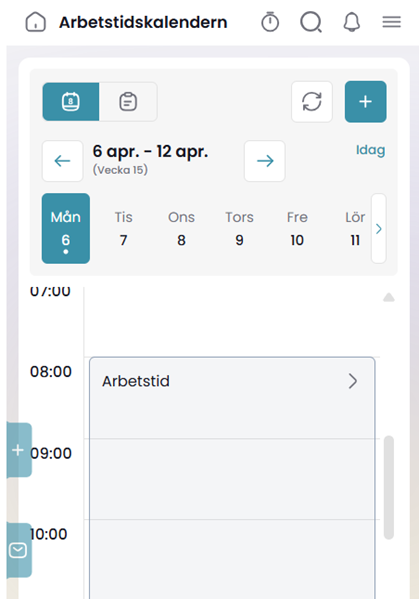Open the hamburger menu
Image resolution: width=419 pixels, height=599 pixels.
click(x=391, y=22)
